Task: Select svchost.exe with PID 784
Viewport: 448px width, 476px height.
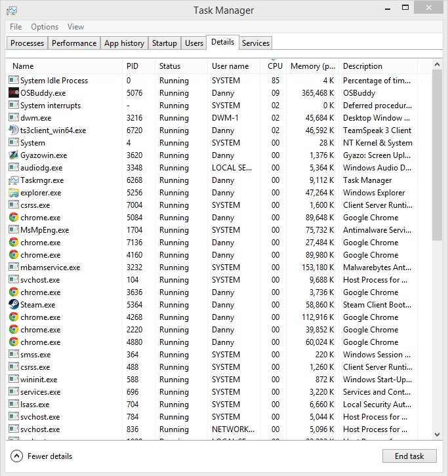Action: [40, 416]
